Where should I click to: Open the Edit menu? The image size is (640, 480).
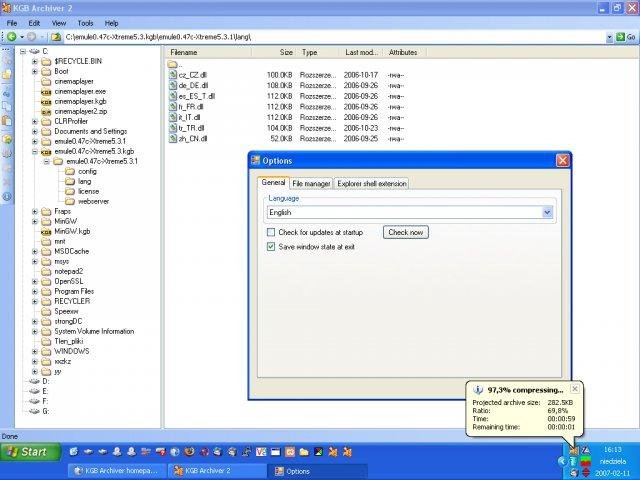[x=34, y=23]
